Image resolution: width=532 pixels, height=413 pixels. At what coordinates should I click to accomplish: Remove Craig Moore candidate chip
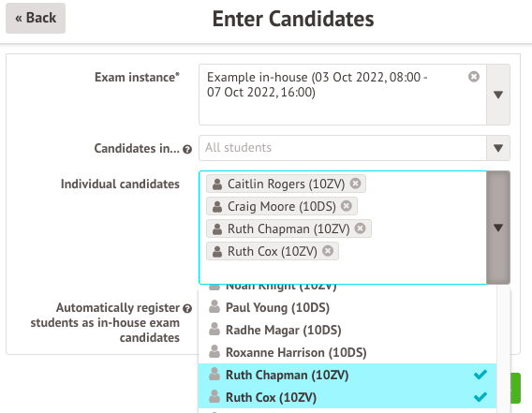point(347,206)
